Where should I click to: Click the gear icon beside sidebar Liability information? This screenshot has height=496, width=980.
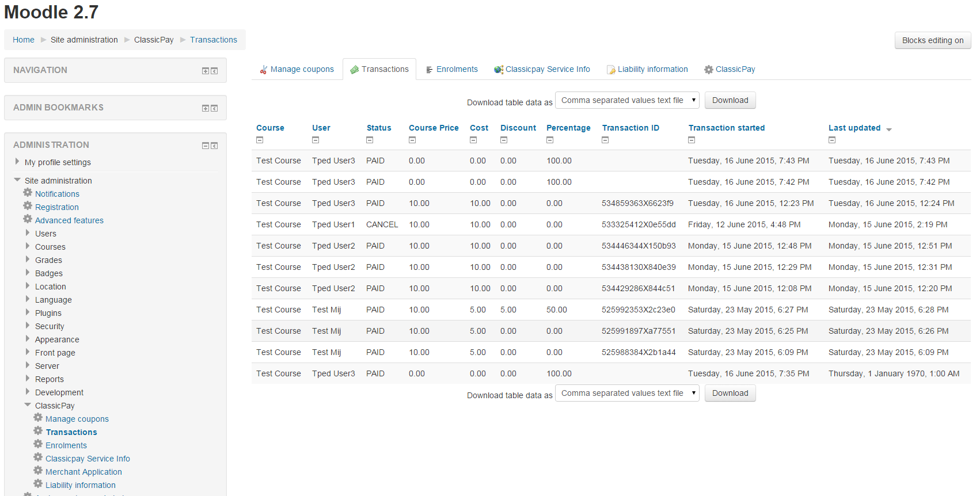(x=38, y=484)
